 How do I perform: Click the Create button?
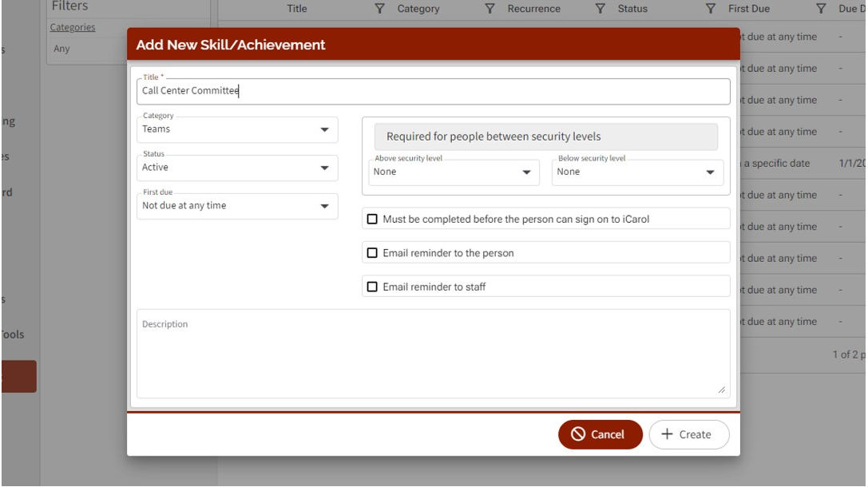tap(688, 434)
